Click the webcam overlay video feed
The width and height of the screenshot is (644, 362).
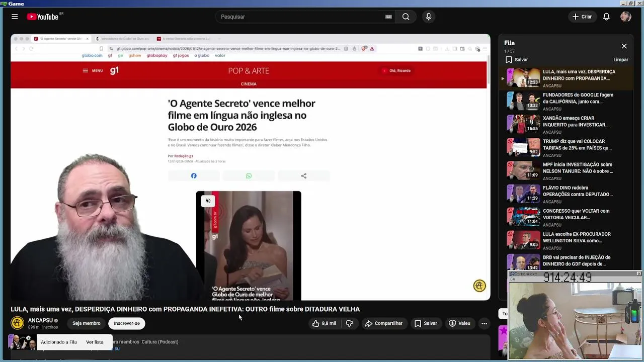(575, 320)
